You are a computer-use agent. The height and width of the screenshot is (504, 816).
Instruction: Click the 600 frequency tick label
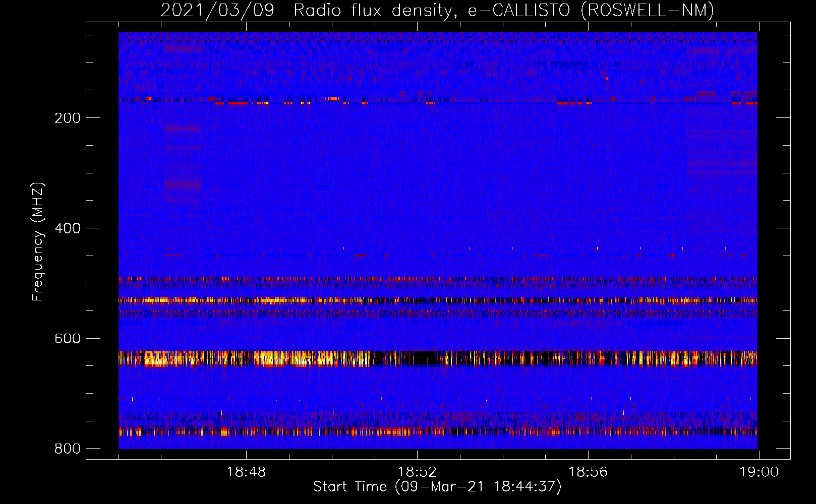coord(68,338)
